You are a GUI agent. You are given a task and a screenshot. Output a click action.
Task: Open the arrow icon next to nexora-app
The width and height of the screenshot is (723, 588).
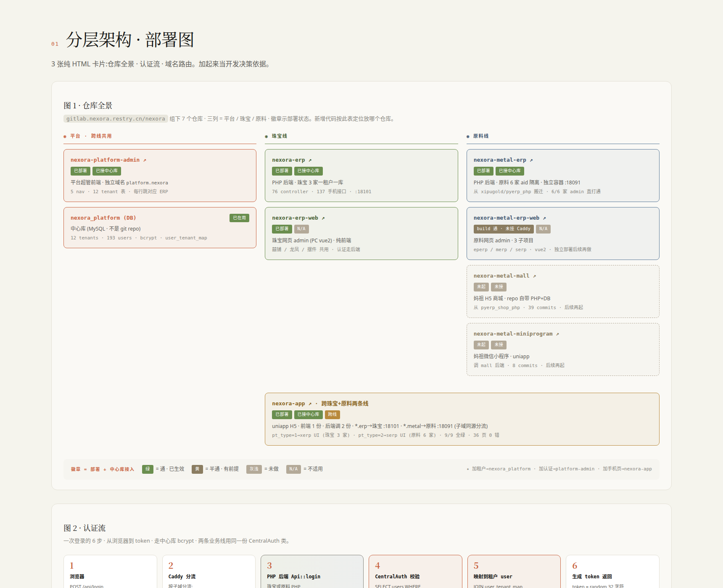coord(310,404)
